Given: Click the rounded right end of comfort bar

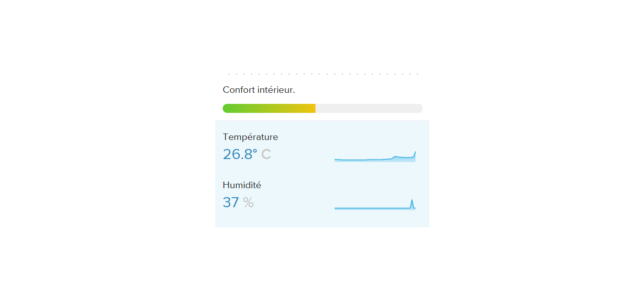Looking at the screenshot, I should [419, 108].
